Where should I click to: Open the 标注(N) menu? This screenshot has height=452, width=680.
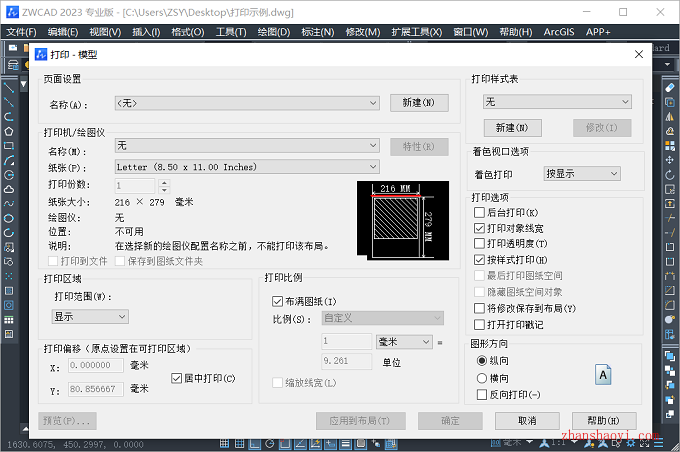coord(318,32)
